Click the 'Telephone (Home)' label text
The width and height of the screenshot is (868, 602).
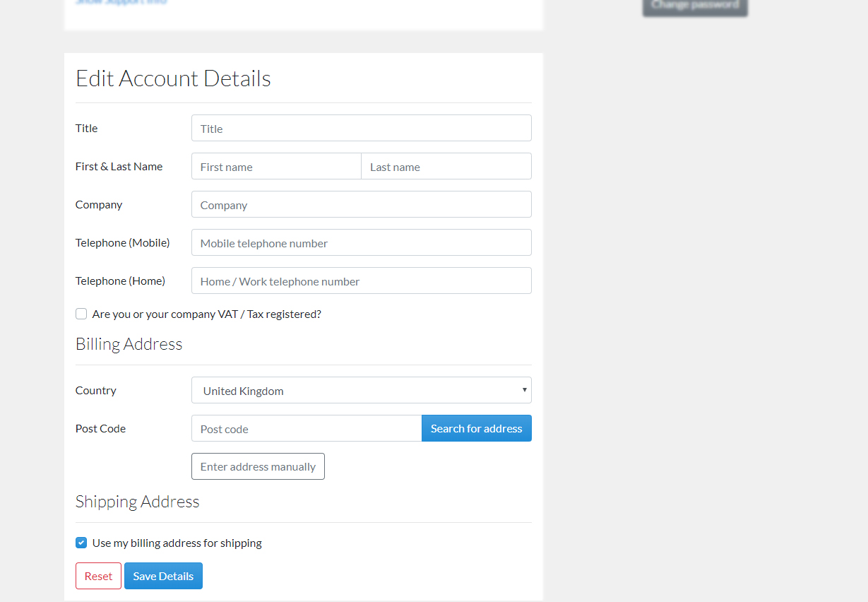coord(120,281)
